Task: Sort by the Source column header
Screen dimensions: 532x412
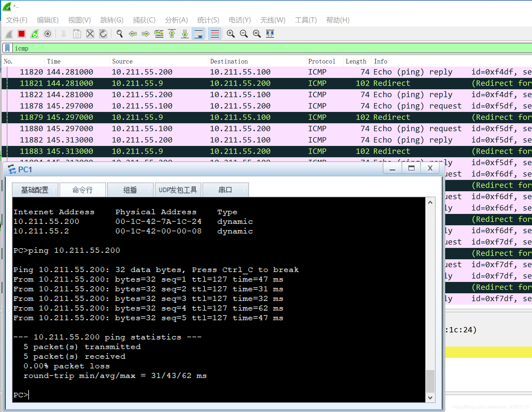Action: pyautogui.click(x=159, y=61)
